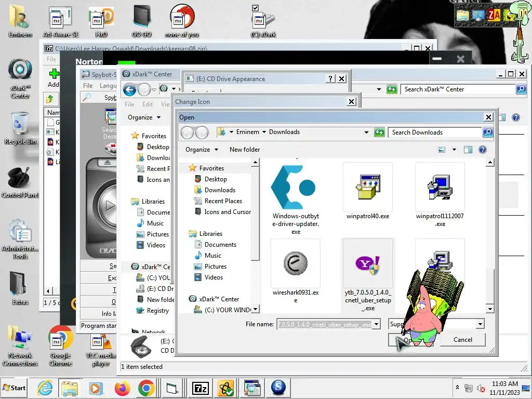Show hidden system tray icons arrow
This screenshot has height=399, width=532.
[x=457, y=387]
